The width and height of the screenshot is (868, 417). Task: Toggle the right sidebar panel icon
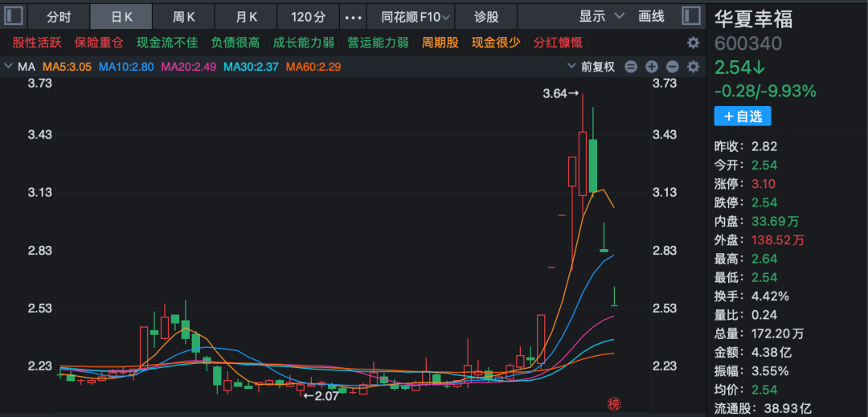pos(690,16)
